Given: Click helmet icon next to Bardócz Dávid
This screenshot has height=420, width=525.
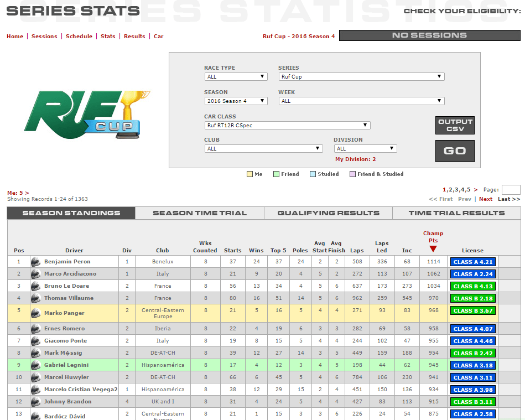Looking at the screenshot, I should [35, 416].
